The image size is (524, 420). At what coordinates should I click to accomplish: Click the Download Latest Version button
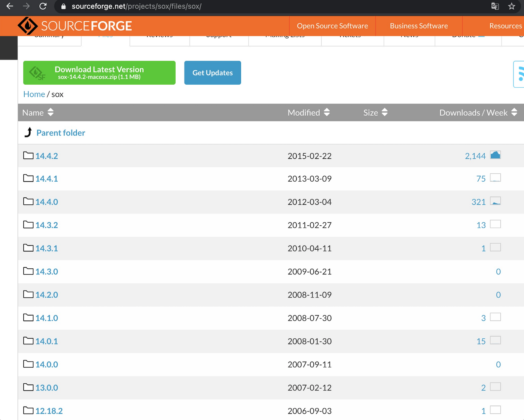pos(99,73)
